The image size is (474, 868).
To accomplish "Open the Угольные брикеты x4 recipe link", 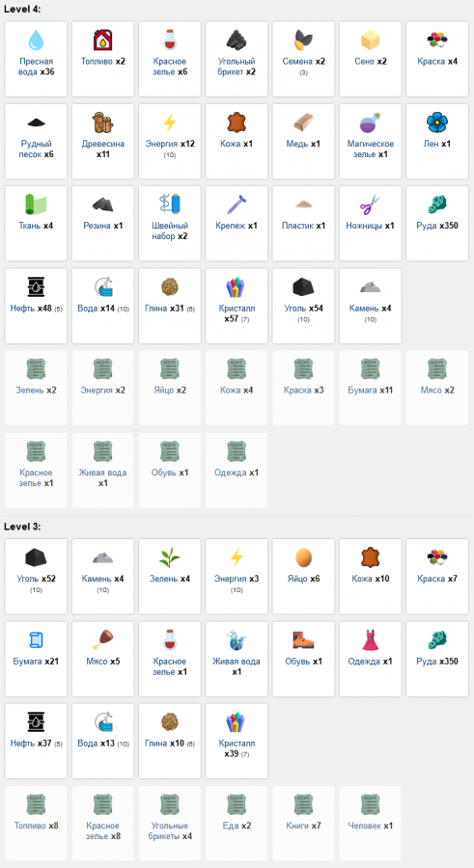I will 170,831.
